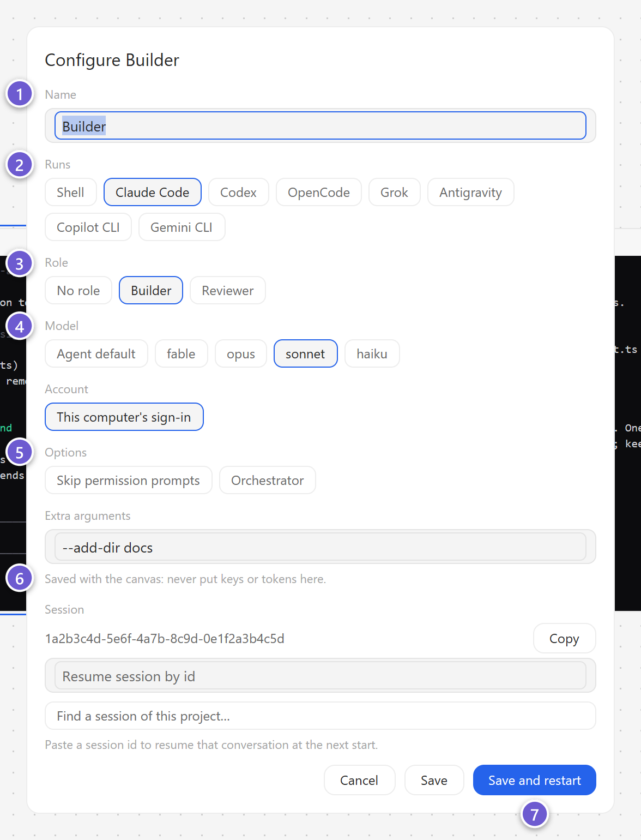The width and height of the screenshot is (641, 840).
Task: Click the Extra arguments field
Action: pyautogui.click(x=320, y=547)
